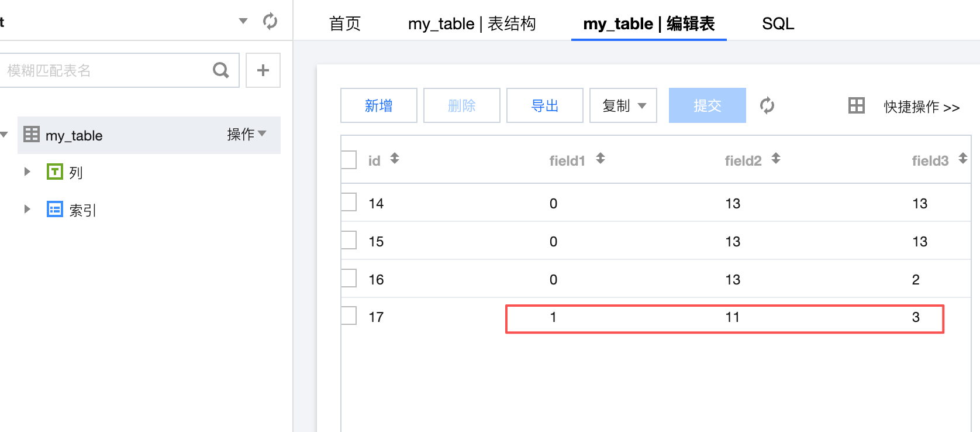980x432 pixels.
Task: Switch to the SQL tab
Action: coord(778,23)
